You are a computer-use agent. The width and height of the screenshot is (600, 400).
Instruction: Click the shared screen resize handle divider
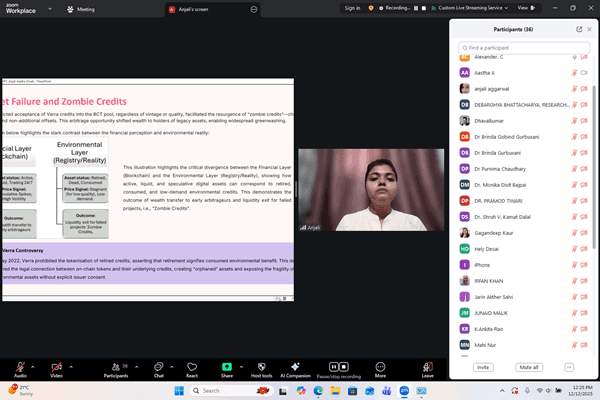pos(296,189)
